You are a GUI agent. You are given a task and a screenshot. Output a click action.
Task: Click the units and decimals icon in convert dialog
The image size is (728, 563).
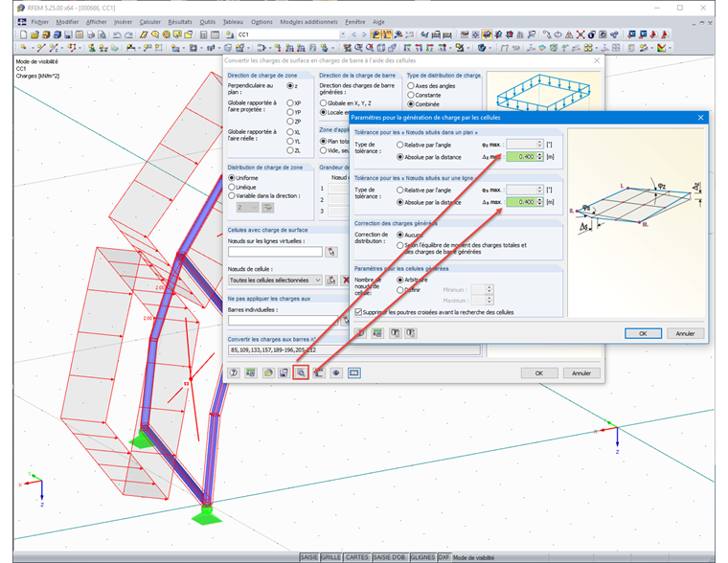251,372
